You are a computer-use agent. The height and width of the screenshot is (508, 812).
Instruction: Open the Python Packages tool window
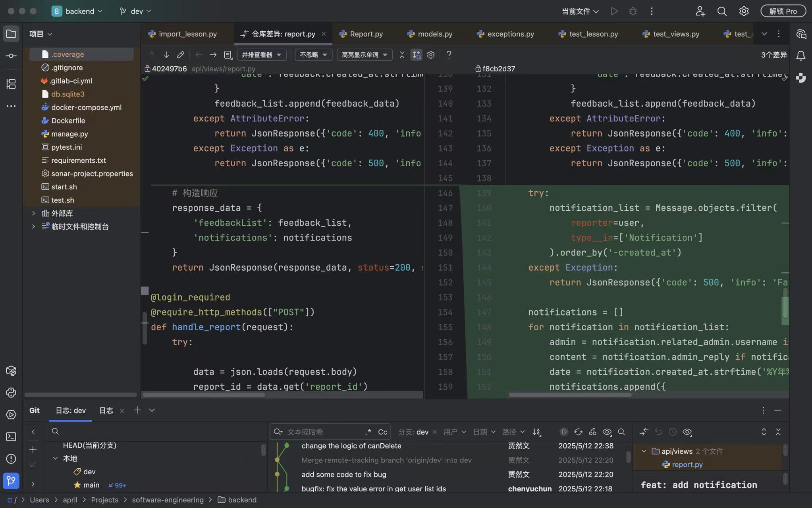tap(11, 371)
